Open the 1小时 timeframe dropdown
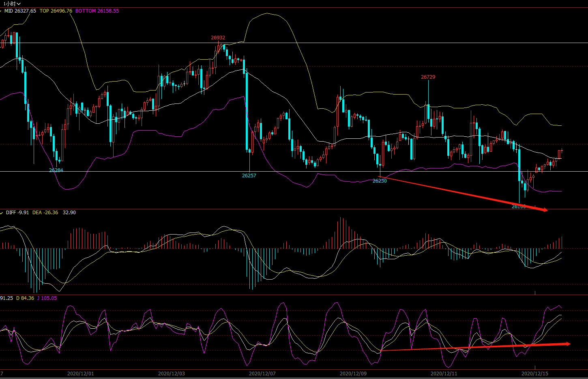The width and height of the screenshot is (588, 379). (x=12, y=4)
